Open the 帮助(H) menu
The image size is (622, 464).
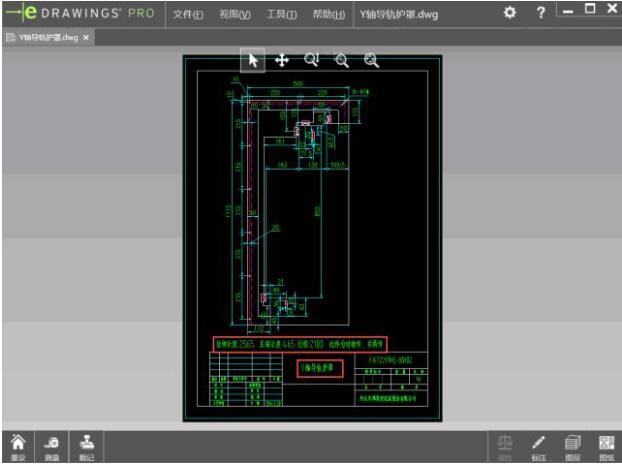[328, 14]
